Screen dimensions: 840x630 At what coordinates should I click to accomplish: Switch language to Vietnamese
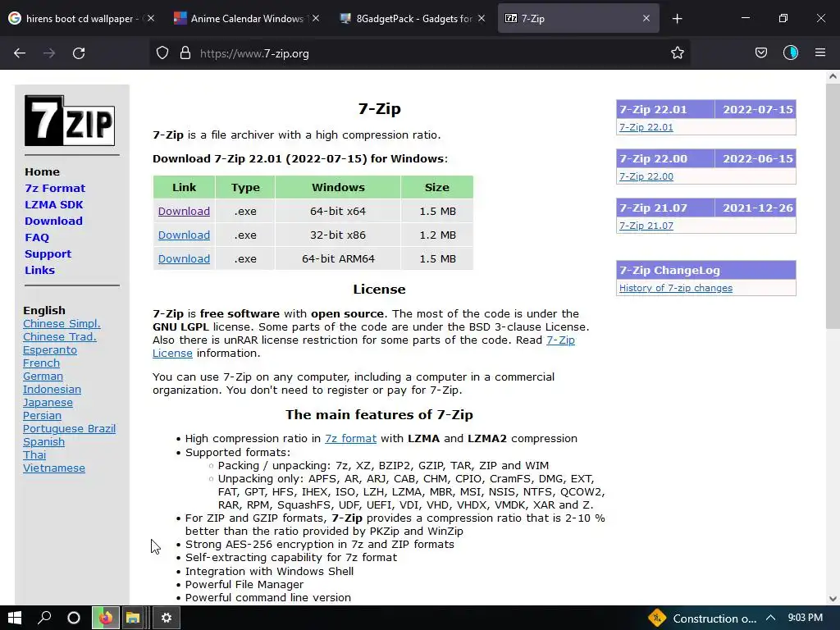(x=53, y=468)
